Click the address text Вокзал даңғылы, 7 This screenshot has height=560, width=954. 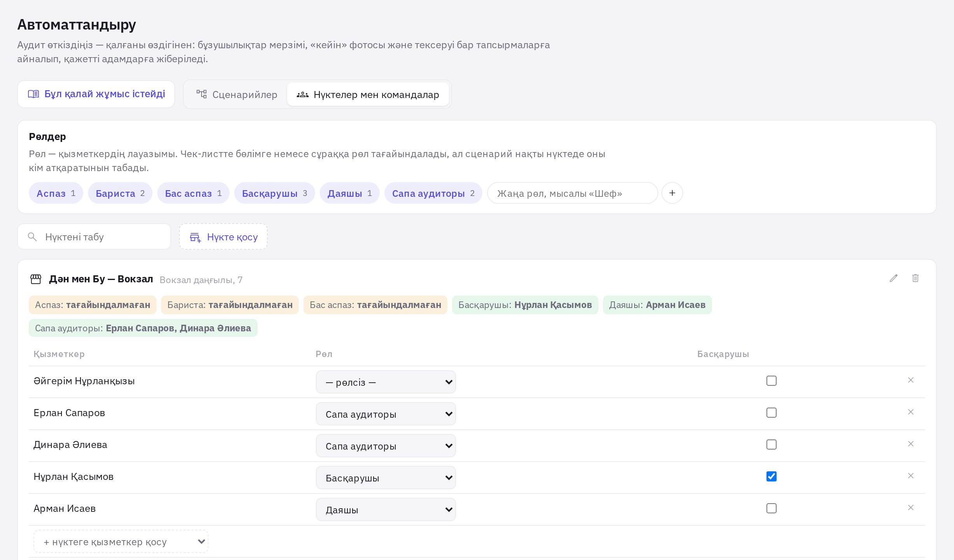(x=201, y=280)
